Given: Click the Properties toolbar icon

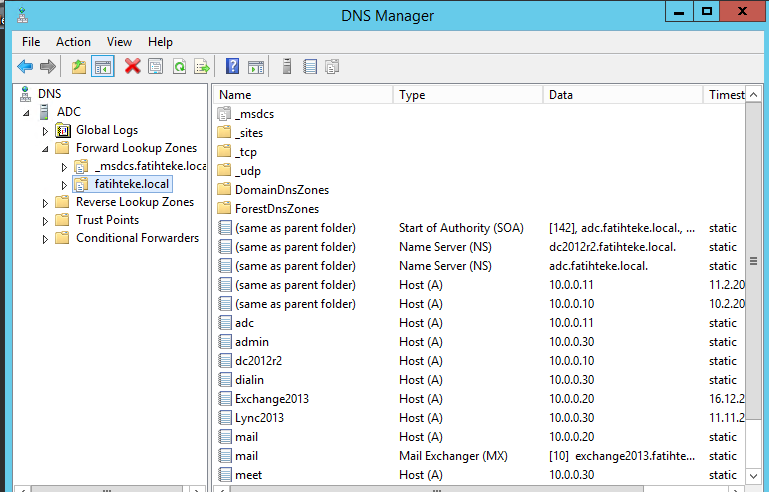Looking at the screenshot, I should 155,66.
